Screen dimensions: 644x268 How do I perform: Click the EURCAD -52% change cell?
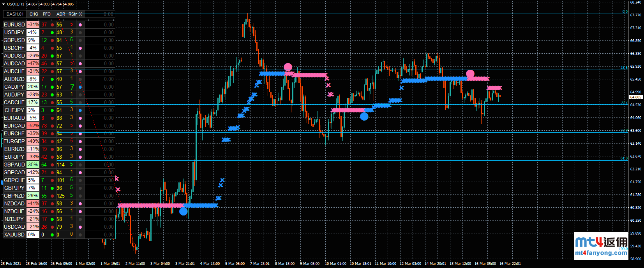(33, 126)
